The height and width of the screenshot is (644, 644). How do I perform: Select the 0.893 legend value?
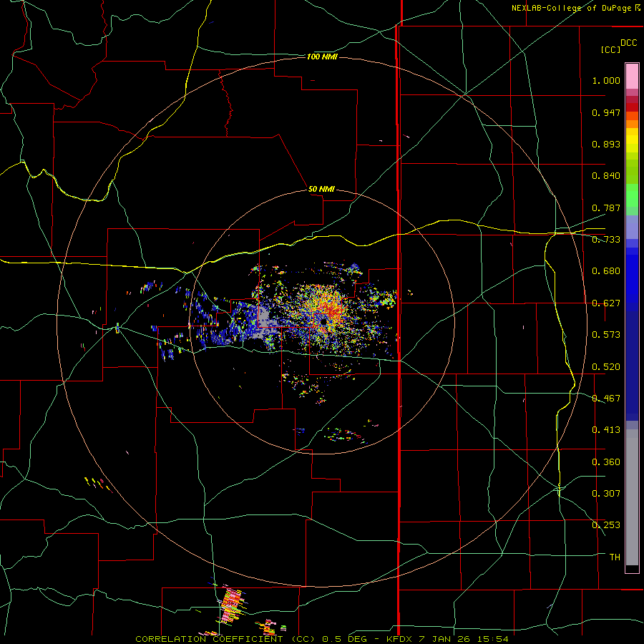click(606, 144)
